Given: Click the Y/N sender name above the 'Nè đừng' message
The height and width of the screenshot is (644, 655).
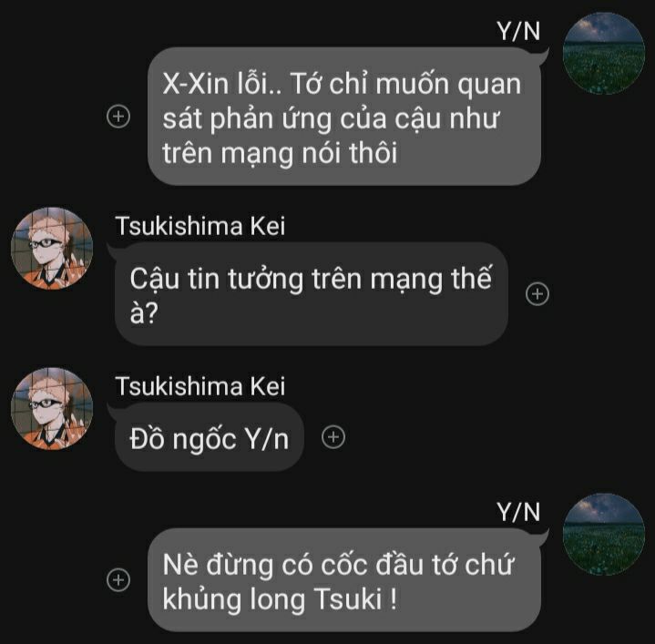Looking at the screenshot, I should pos(518,512).
